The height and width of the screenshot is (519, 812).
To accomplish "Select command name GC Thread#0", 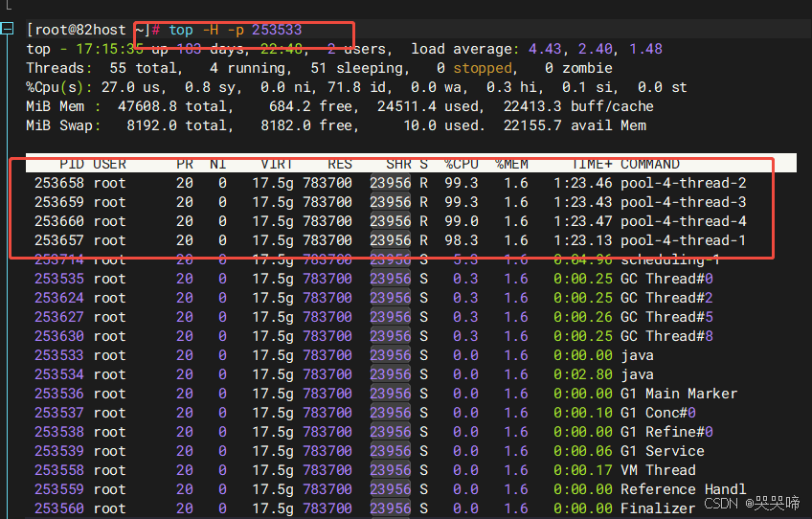I will pyautogui.click(x=666, y=280).
